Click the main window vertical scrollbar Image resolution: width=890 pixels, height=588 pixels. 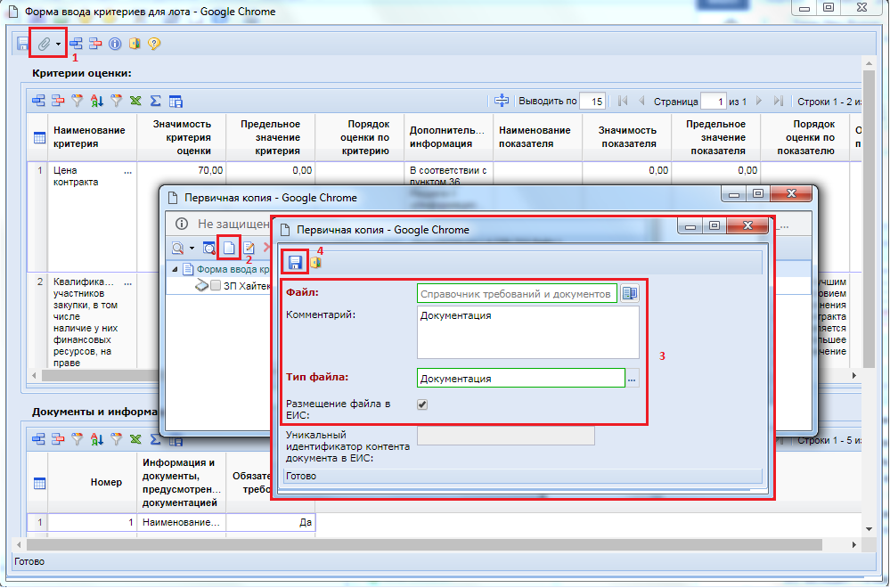coord(869,218)
